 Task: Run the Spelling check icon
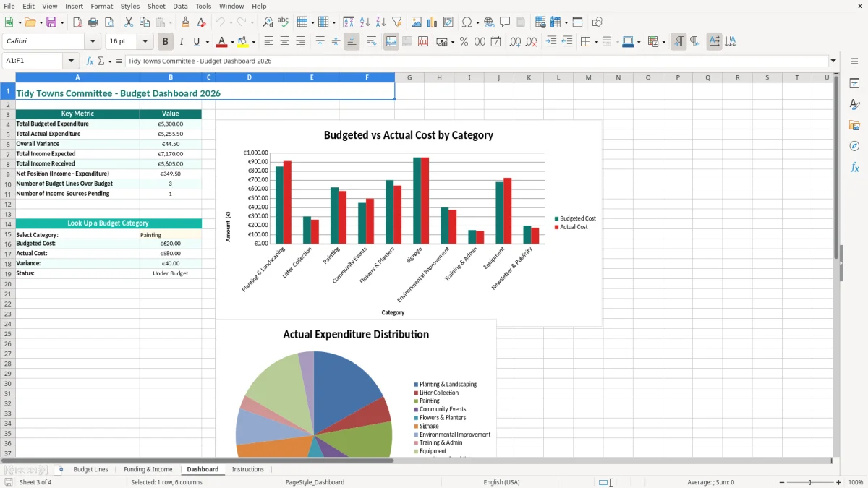click(x=284, y=22)
